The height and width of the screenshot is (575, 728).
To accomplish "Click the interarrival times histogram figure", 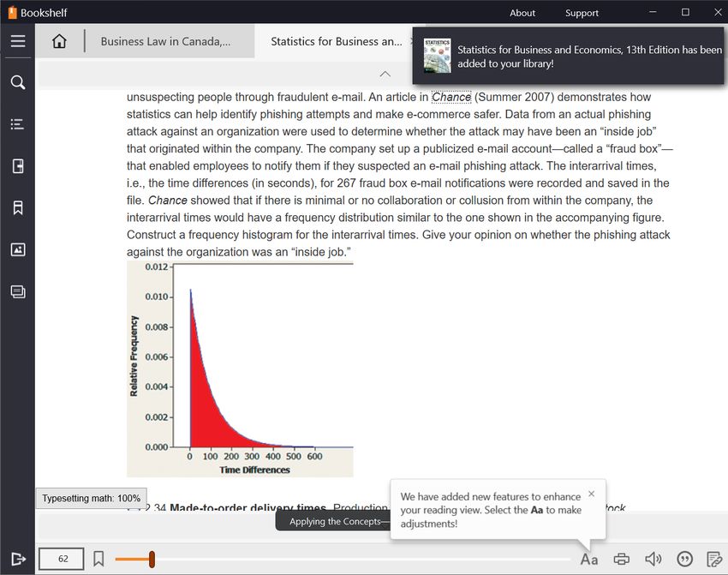I will pos(240,368).
